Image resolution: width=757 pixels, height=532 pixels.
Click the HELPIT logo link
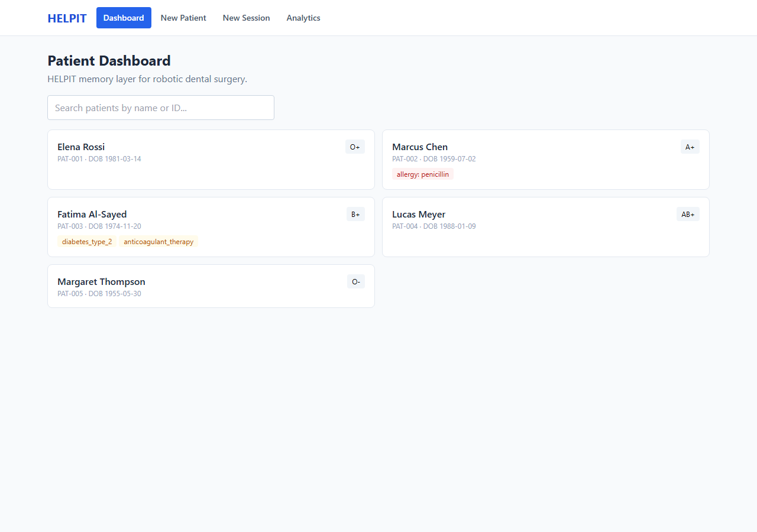point(67,18)
